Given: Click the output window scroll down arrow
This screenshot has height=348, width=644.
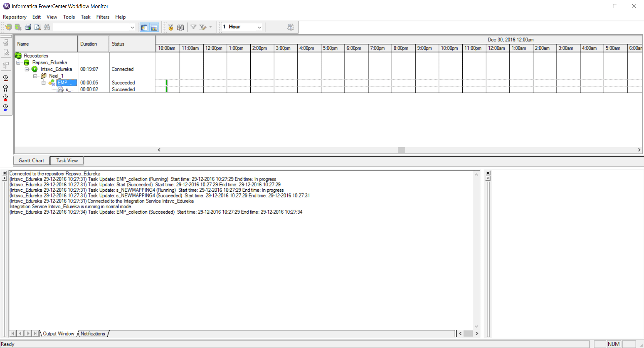Looking at the screenshot, I should click(476, 326).
